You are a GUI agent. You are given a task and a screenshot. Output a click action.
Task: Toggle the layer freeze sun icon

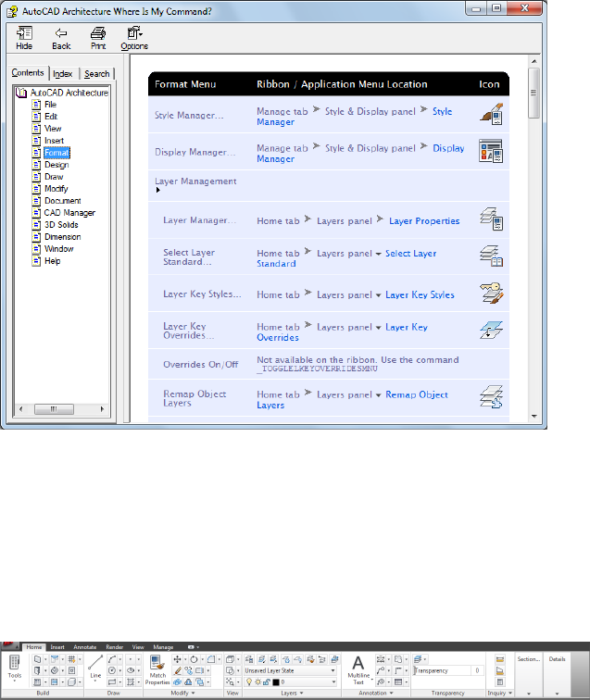257,681
